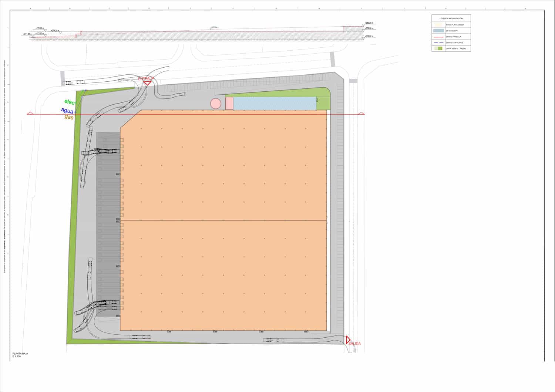Click the left section-cut marker on red line
The height and width of the screenshot is (392, 555).
[30, 114]
